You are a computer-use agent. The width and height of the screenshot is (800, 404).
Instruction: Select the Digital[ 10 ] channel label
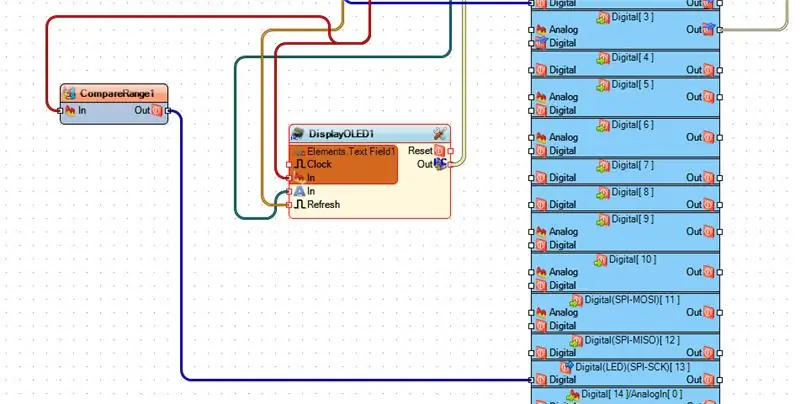[x=633, y=259]
